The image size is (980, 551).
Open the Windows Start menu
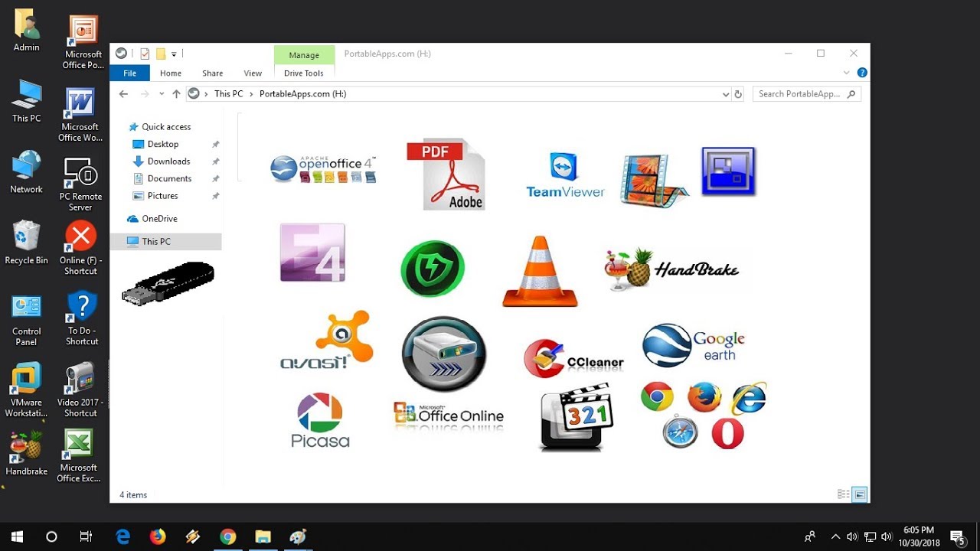tap(17, 536)
